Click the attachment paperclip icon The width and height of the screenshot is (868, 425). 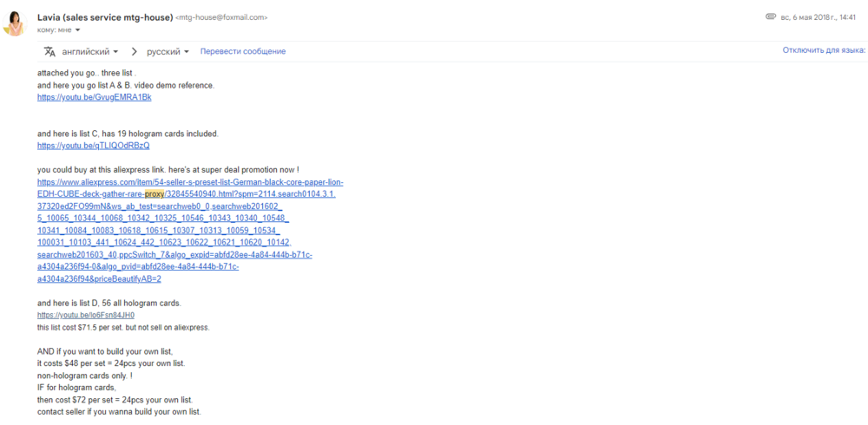[770, 16]
